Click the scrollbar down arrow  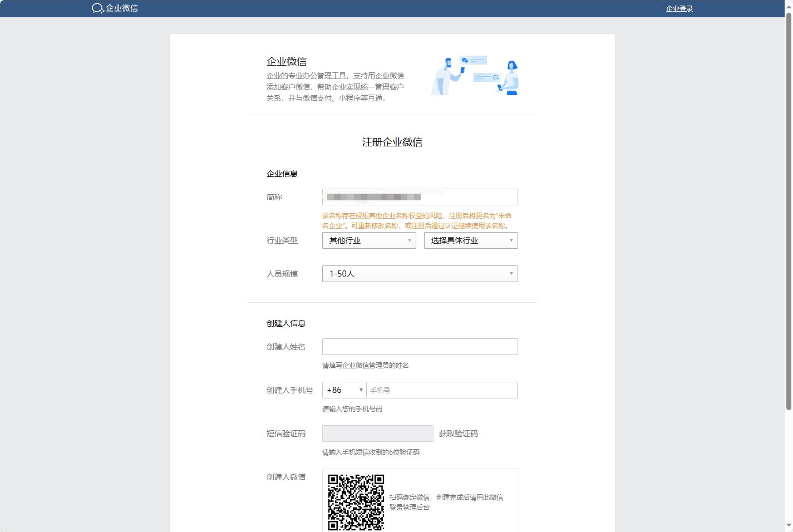click(x=789, y=525)
